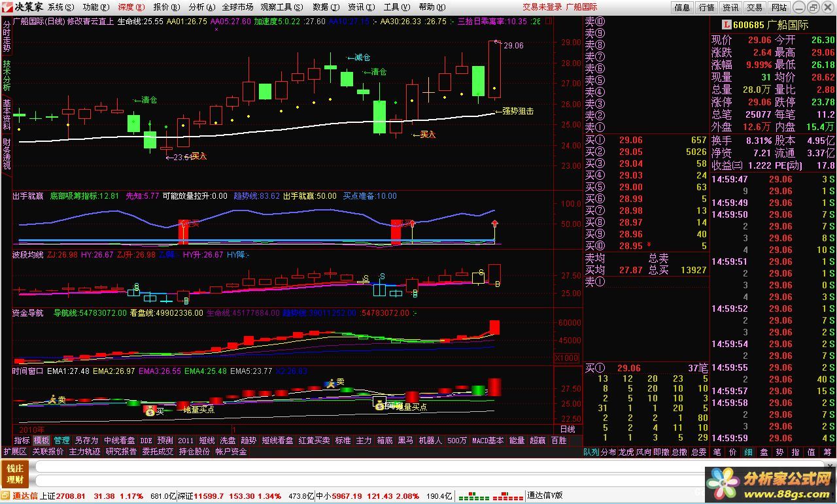This screenshot has width=837, height=504.
Task: Select the 队列 tab under order book
Action: [x=591, y=452]
